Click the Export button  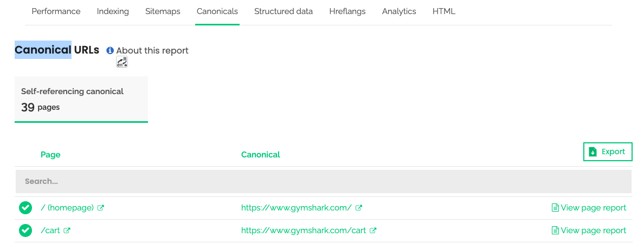point(608,151)
